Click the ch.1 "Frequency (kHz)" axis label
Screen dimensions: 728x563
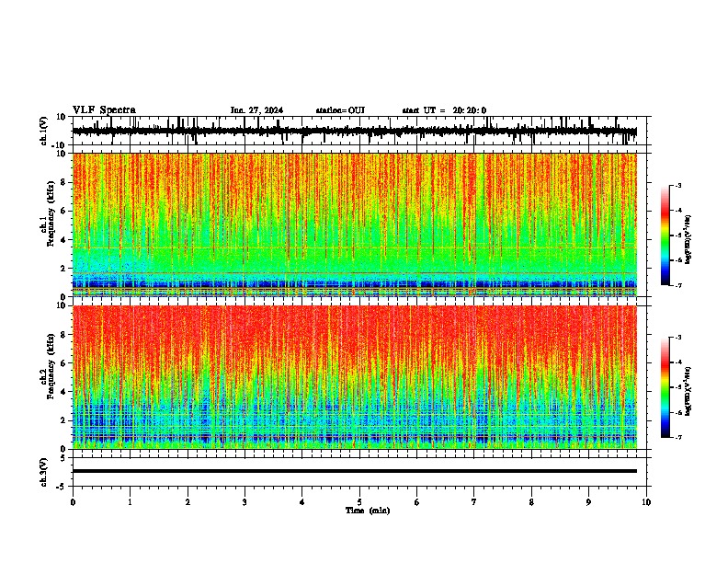pos(51,214)
